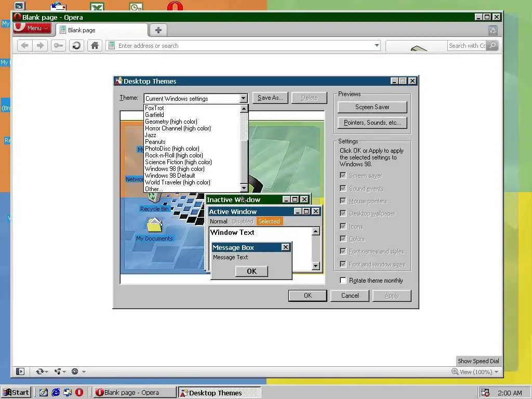Screen dimensions: 532x399
Task: Toggle the Desktop wallpaper checkbox
Action: click(343, 214)
